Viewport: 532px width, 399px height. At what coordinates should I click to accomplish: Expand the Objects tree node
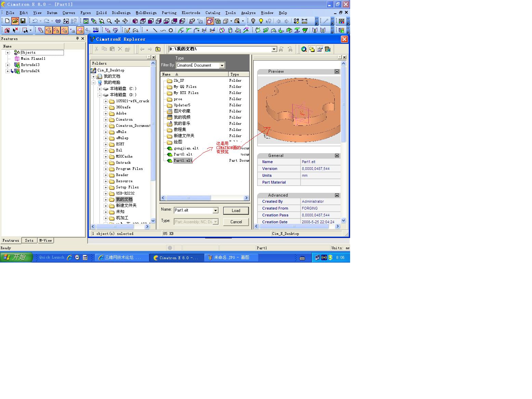point(8,53)
